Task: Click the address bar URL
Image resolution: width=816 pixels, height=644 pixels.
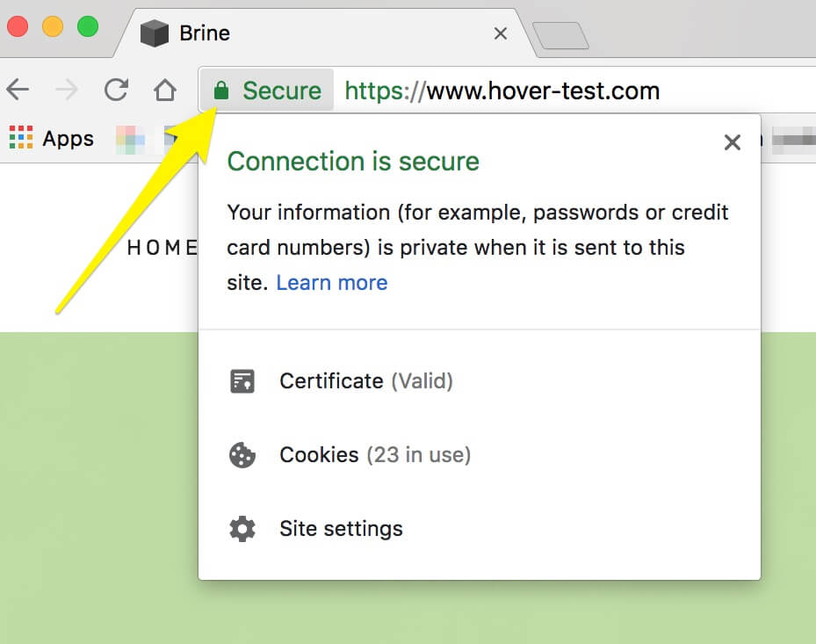Action: pos(501,90)
